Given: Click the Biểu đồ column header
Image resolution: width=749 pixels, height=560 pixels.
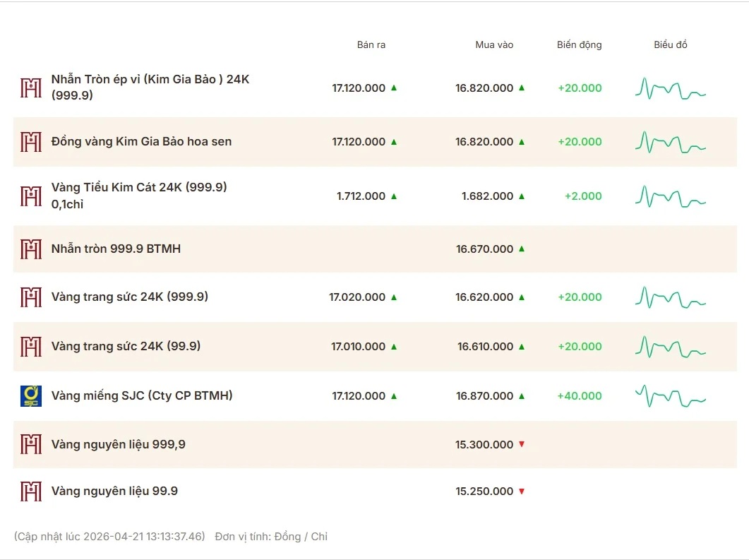Looking at the screenshot, I should 671,45.
